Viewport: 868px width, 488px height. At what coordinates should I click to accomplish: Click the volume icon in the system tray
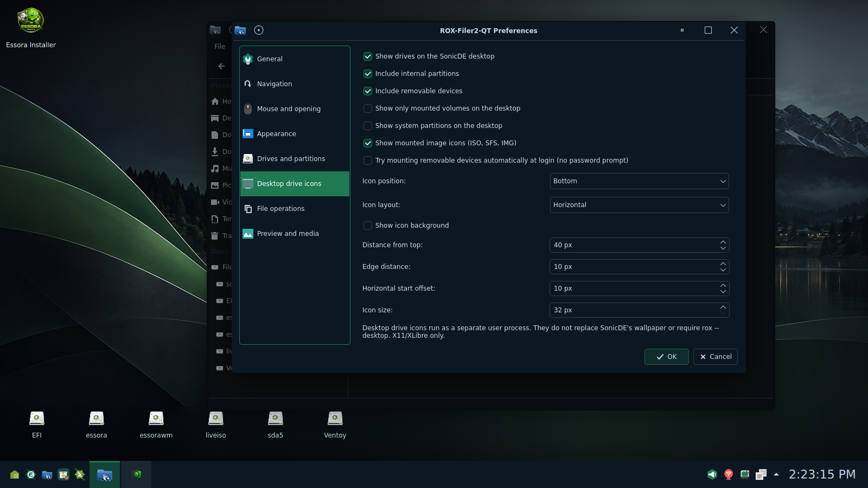(x=712, y=474)
